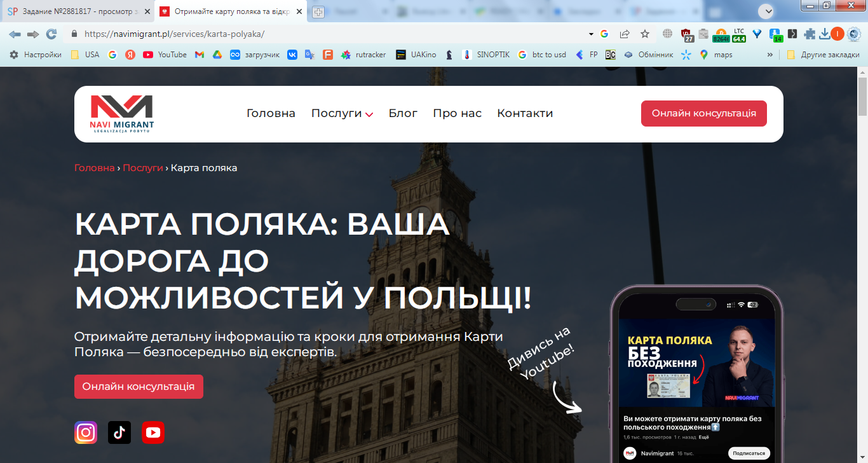Open the globe extension icon
This screenshot has height=463, width=868.
tap(667, 34)
